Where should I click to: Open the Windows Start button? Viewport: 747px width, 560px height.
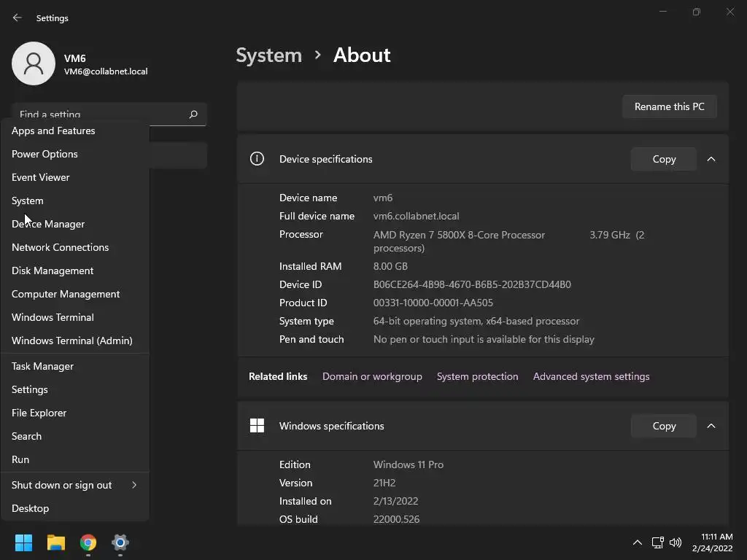24,542
